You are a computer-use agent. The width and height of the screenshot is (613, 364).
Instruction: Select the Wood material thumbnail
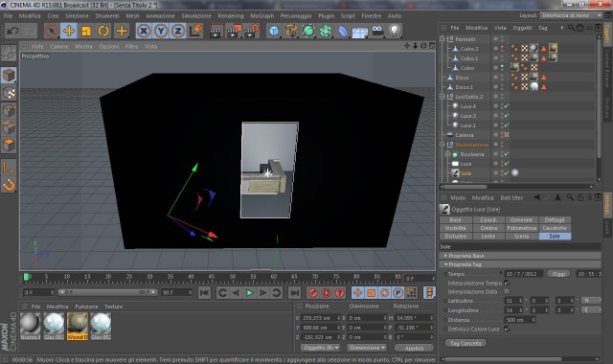77,326
